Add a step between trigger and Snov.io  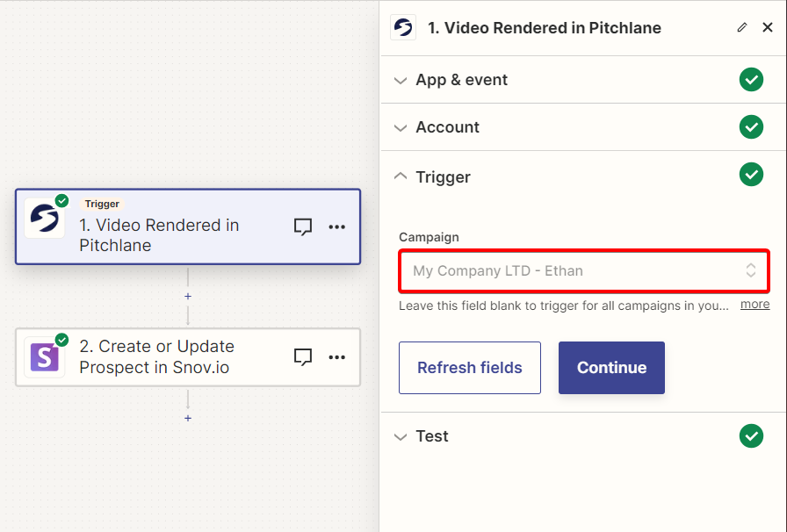point(188,296)
